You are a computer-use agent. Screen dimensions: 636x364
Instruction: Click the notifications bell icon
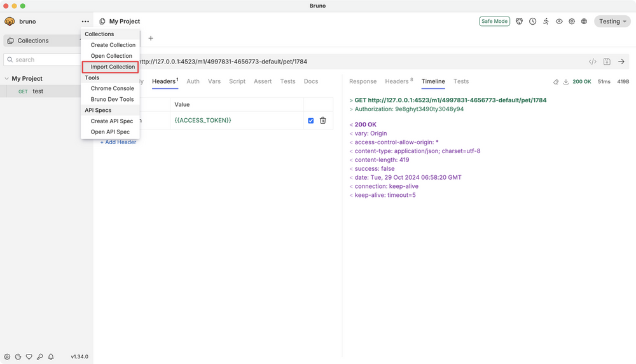[51, 357]
